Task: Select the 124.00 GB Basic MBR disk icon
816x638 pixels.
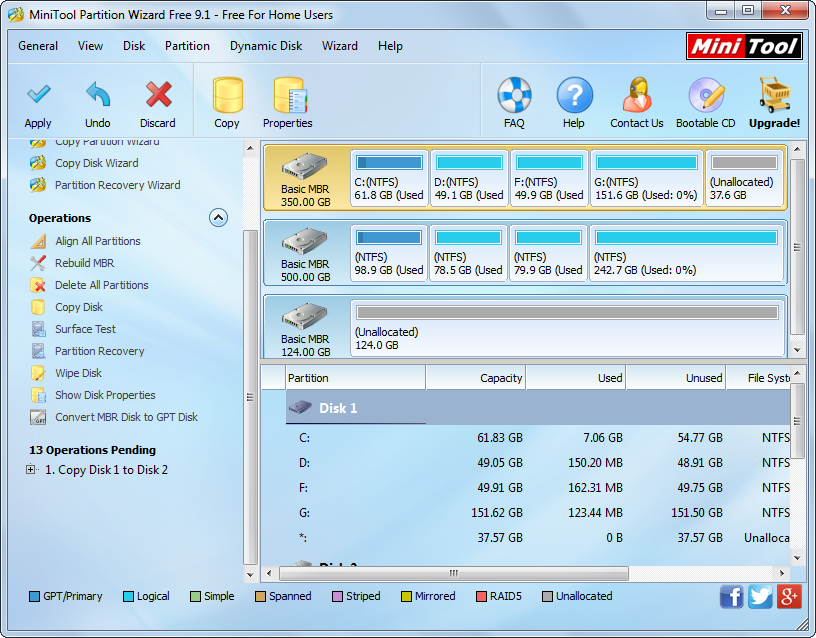Action: point(305,316)
